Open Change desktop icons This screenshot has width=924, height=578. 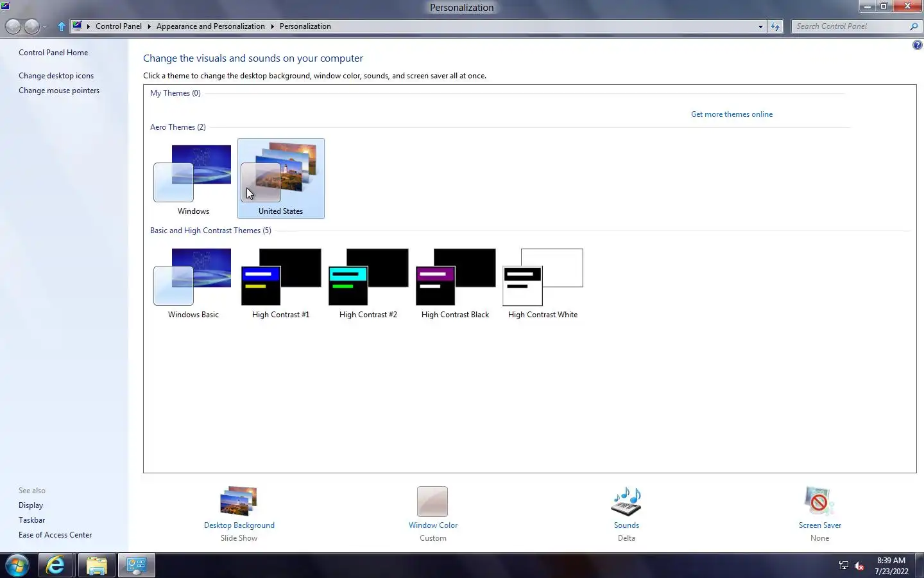click(56, 76)
